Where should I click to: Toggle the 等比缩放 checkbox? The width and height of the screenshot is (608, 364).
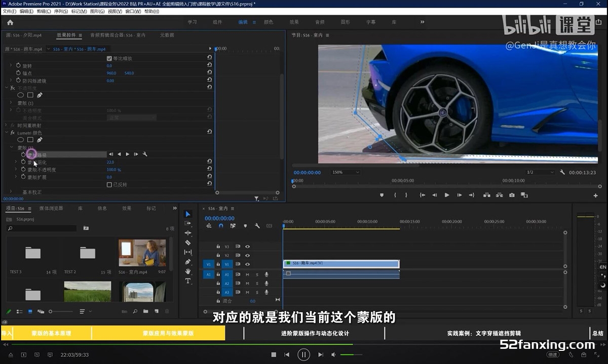pos(109,58)
